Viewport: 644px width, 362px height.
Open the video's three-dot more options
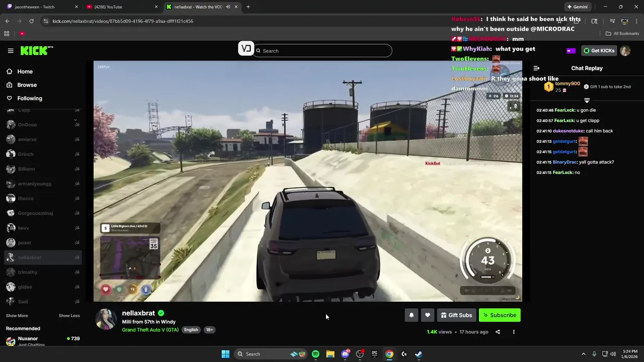click(514, 332)
